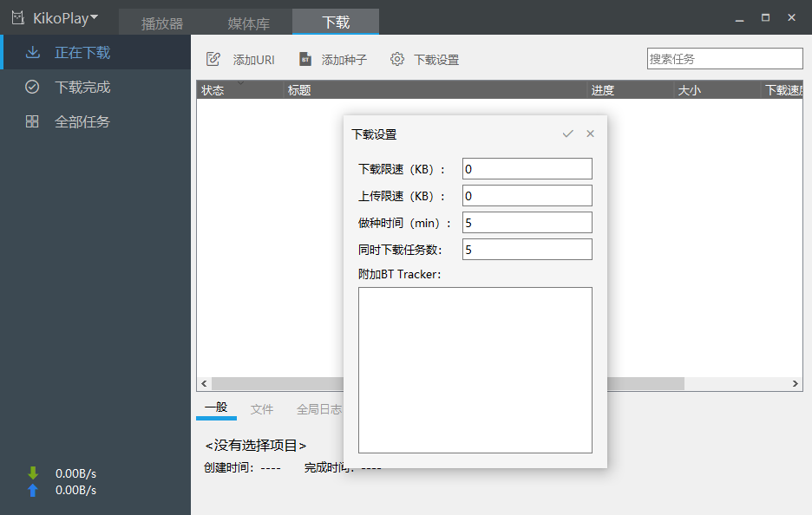Viewport: 812px width, 515px height.
Task: Sort by the 大小 column header
Action: point(717,90)
